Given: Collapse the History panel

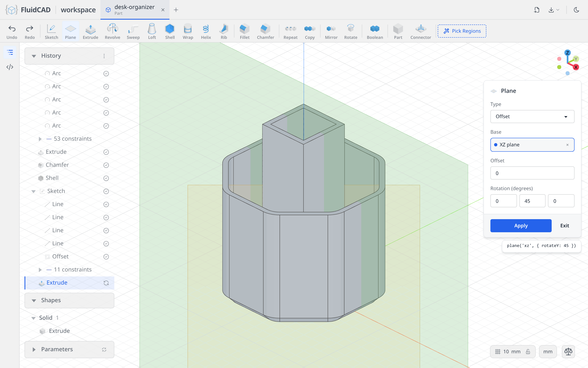Looking at the screenshot, I should click(34, 56).
